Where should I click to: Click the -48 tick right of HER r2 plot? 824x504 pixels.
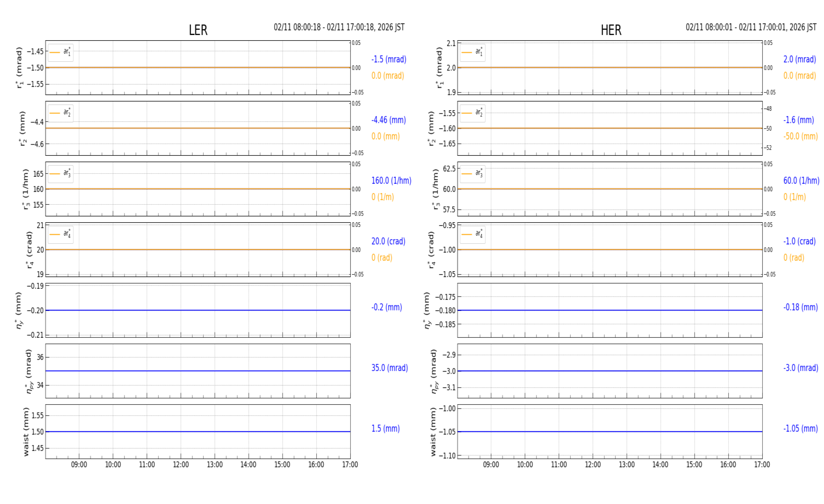pyautogui.click(x=769, y=108)
